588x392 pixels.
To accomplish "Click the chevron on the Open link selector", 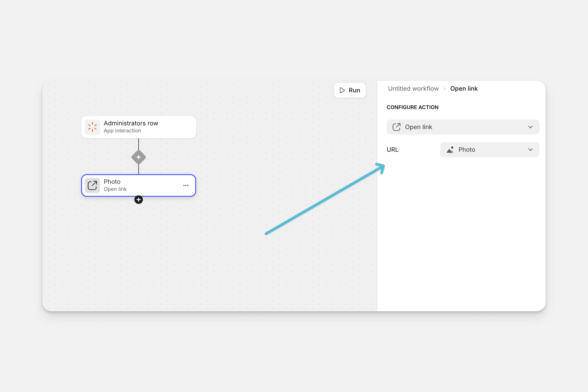I will pos(530,127).
